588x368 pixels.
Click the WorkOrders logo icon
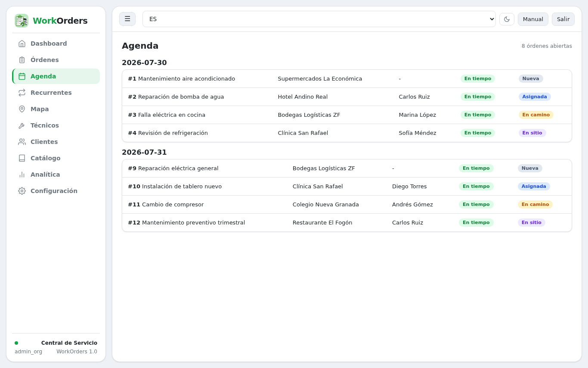click(22, 21)
